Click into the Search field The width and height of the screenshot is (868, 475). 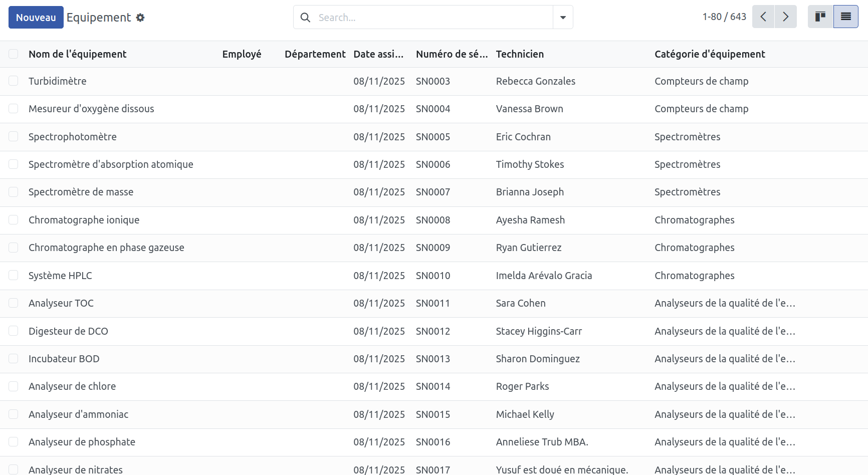pos(434,18)
